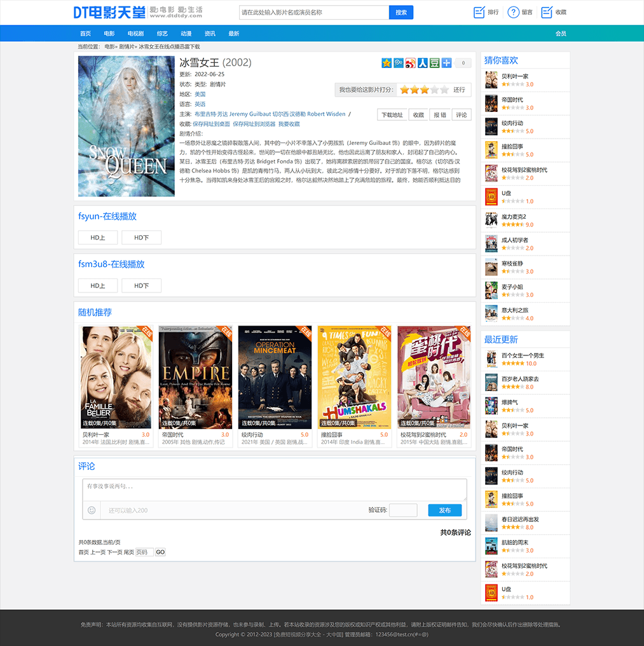Share via the Sina Weibo icon
644x646 pixels.
pyautogui.click(x=411, y=63)
